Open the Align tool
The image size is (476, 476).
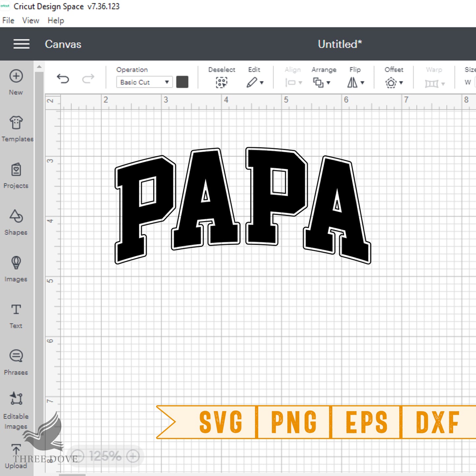290,83
